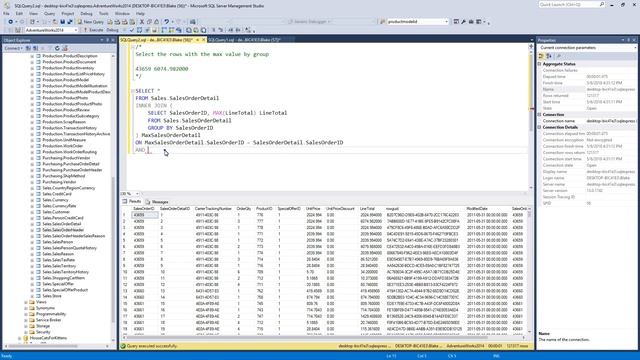Open the Edit menu
Image resolution: width=640 pixels, height=360 pixels.
pos(19,13)
